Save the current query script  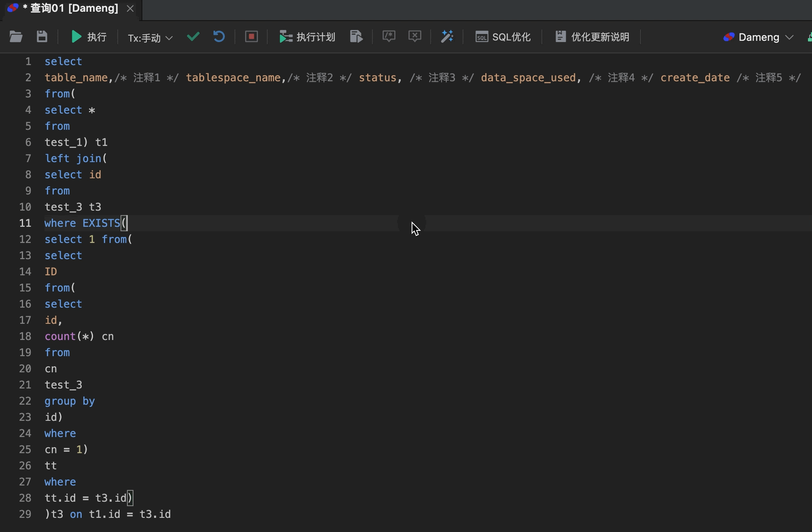42,37
